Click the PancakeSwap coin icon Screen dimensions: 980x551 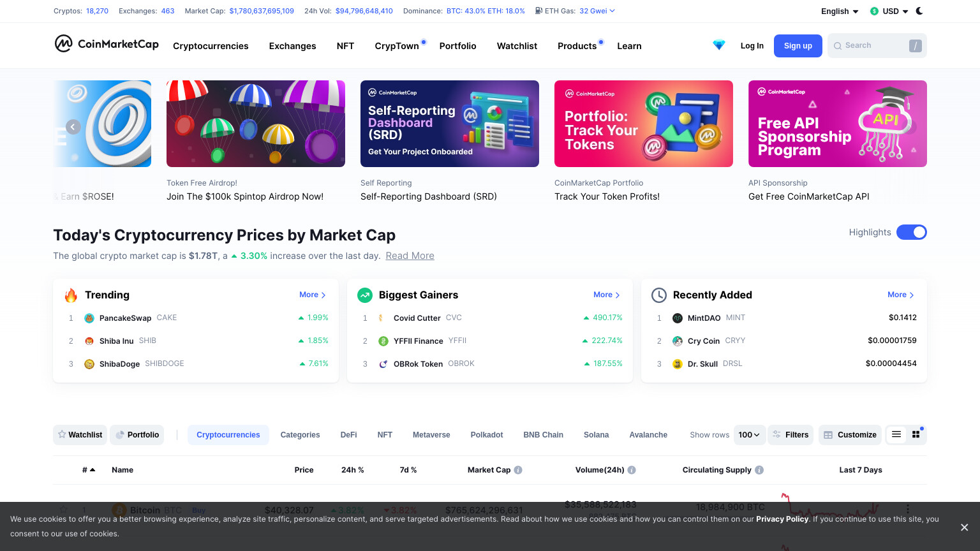89,318
